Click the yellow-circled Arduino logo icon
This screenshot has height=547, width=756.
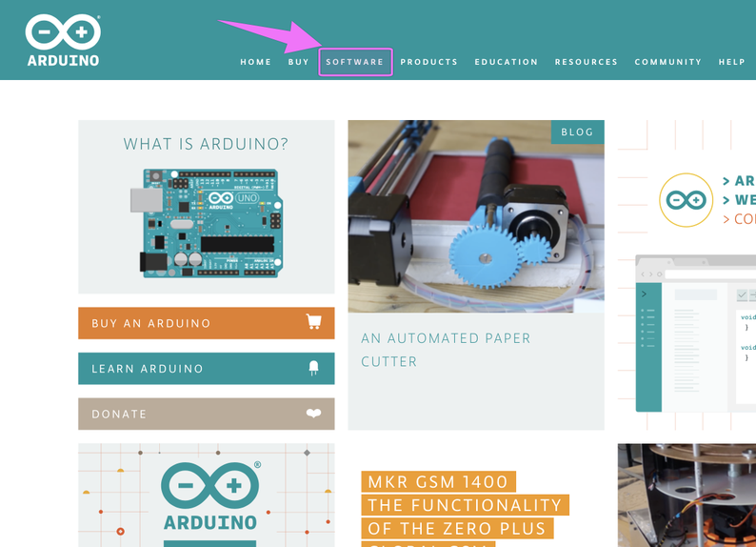[x=686, y=200]
